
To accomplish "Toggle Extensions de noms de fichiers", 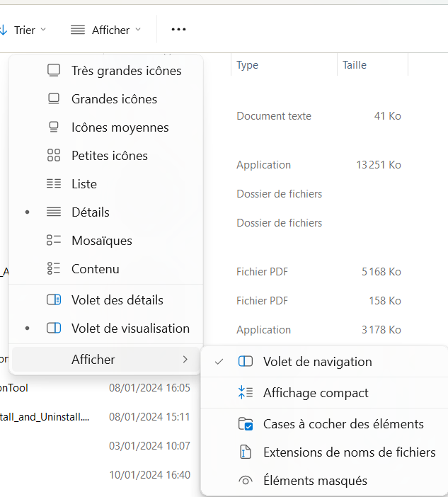I will [x=349, y=452].
